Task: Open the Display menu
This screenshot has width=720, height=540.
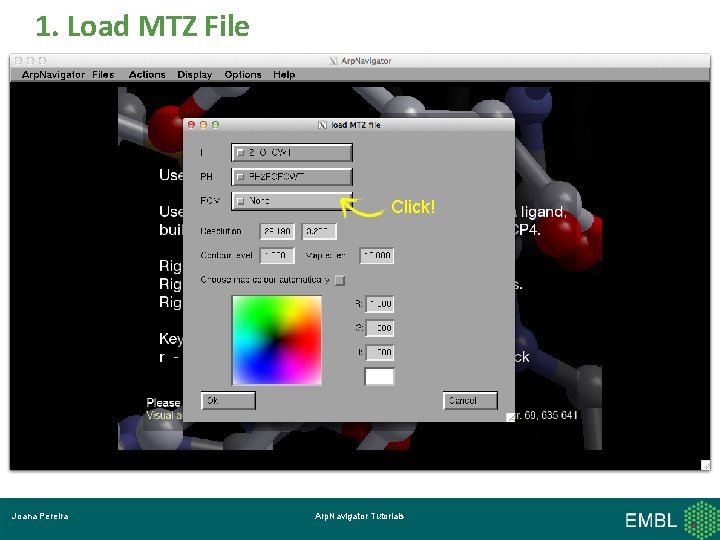Action: (195, 74)
